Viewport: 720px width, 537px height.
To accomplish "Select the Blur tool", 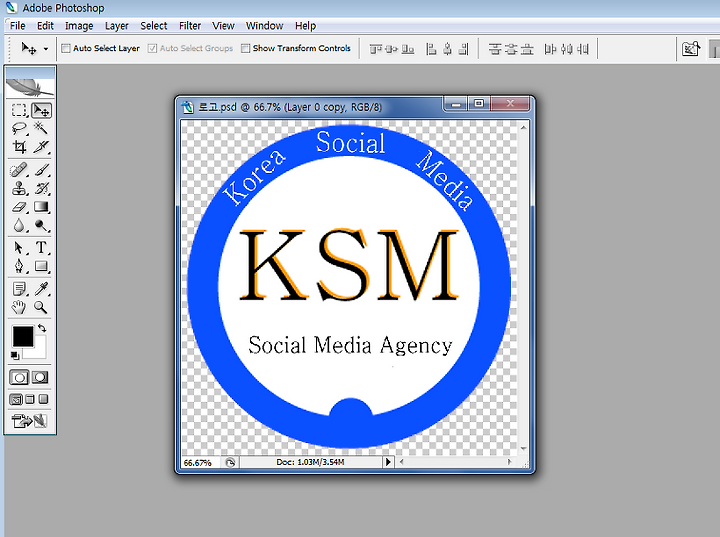I will [19, 225].
